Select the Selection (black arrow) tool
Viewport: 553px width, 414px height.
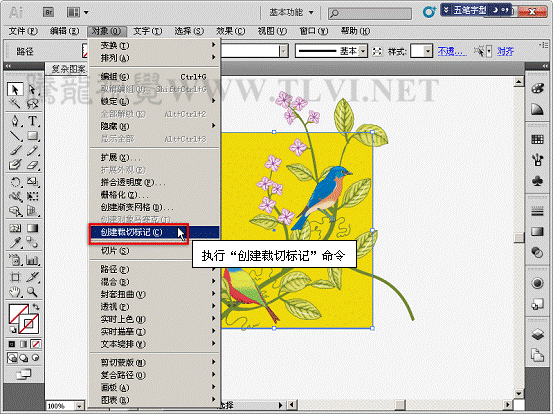click(x=15, y=90)
